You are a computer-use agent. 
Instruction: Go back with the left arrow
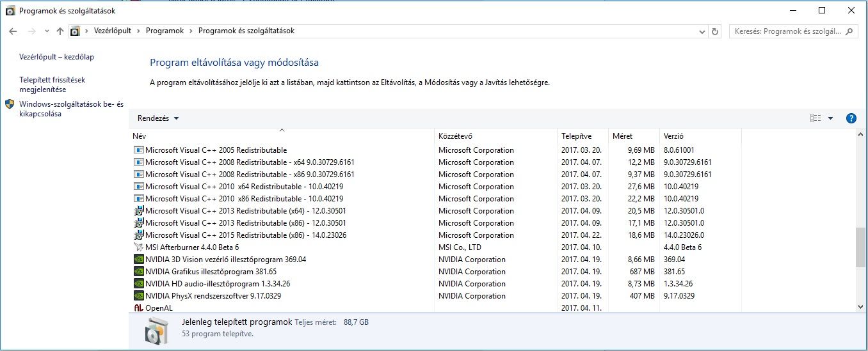point(13,31)
